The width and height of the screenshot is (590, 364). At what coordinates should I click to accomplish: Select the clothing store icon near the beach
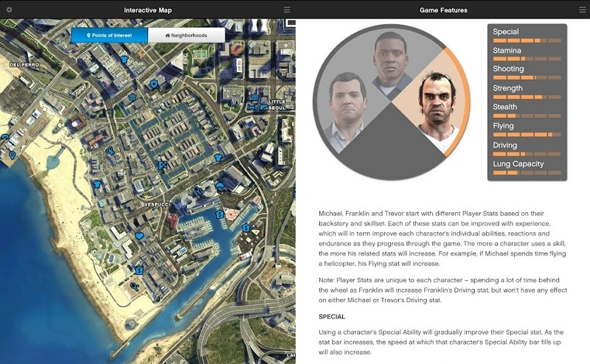[x=97, y=184]
